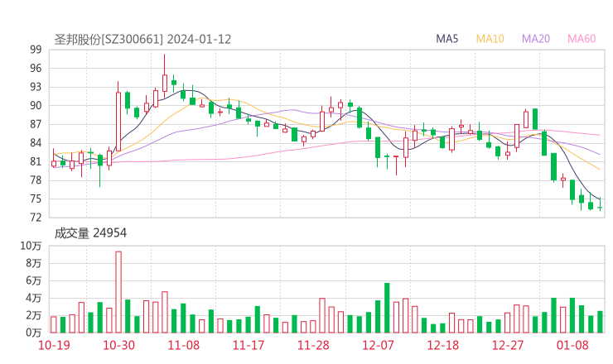
Task: Click the MA60 legend label
Action: tap(582, 39)
